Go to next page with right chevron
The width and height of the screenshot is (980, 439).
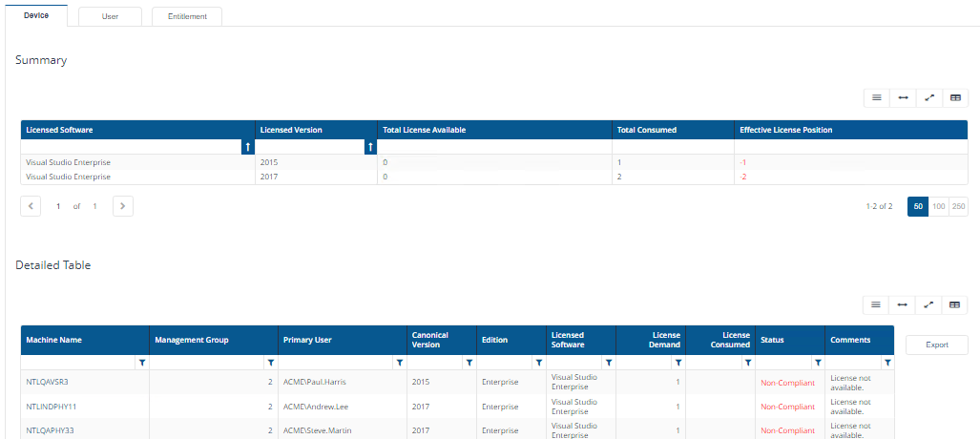tap(123, 206)
